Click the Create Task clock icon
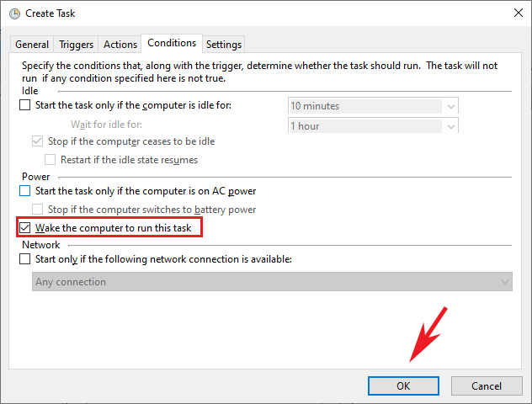 14,13
